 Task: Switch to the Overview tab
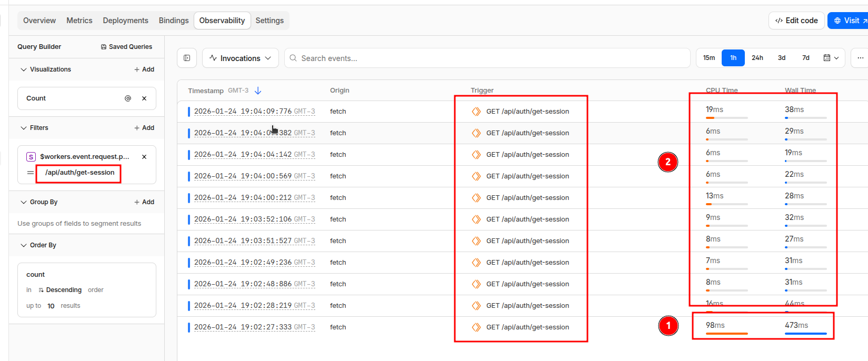[x=39, y=21]
